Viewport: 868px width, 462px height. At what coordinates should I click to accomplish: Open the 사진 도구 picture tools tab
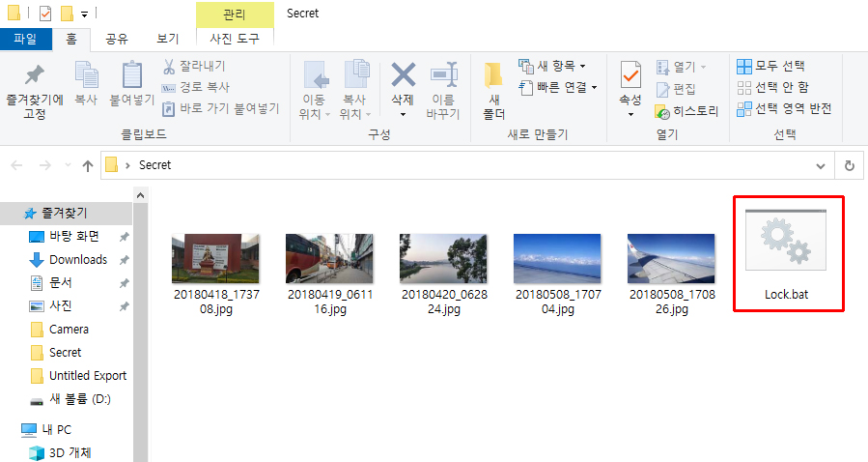235,39
